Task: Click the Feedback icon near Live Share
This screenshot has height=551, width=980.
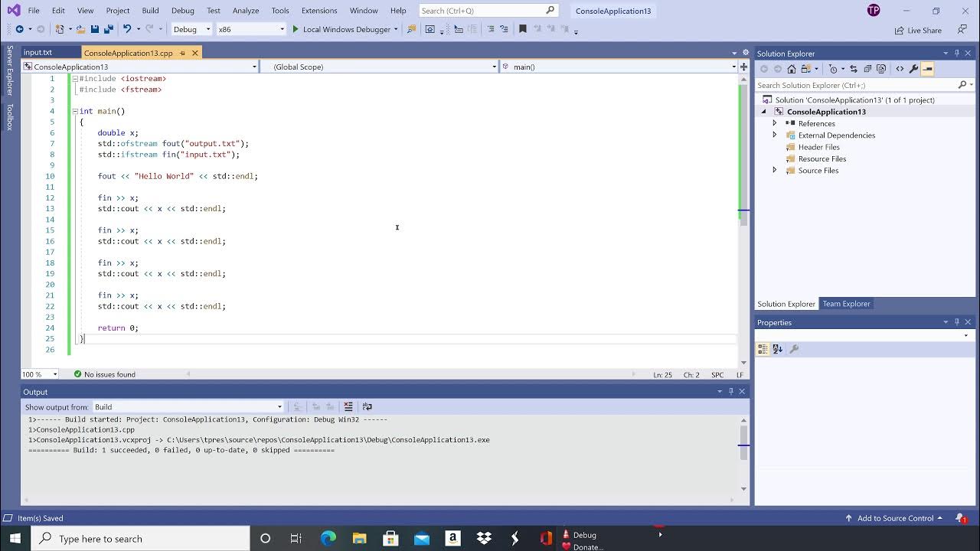Action: coord(962,30)
